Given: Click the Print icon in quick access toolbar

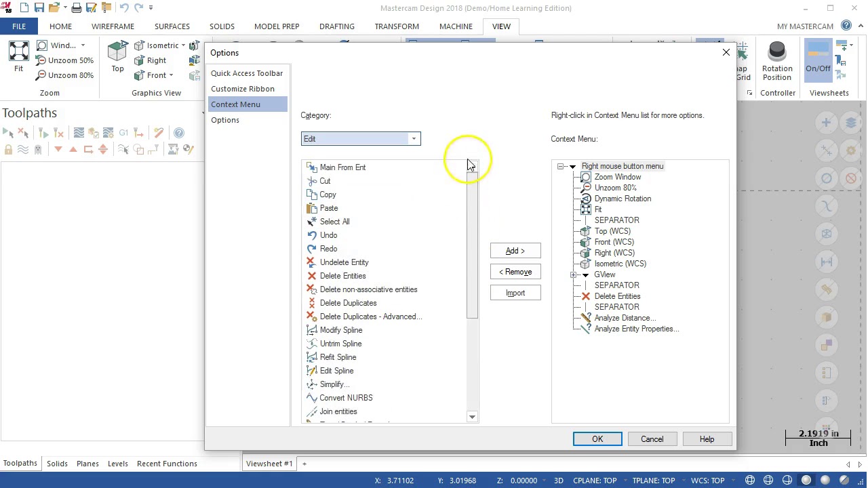Looking at the screenshot, I should pyautogui.click(x=77, y=8).
